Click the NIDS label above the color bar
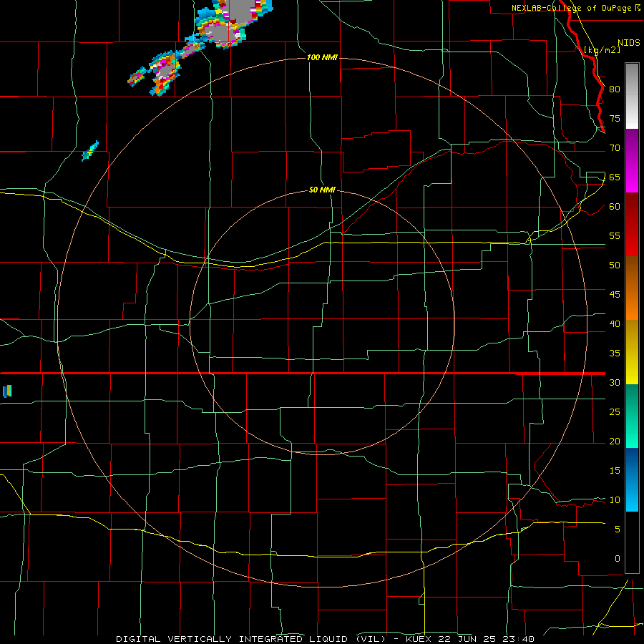Viewport: 644px width, 644px height. click(628, 42)
